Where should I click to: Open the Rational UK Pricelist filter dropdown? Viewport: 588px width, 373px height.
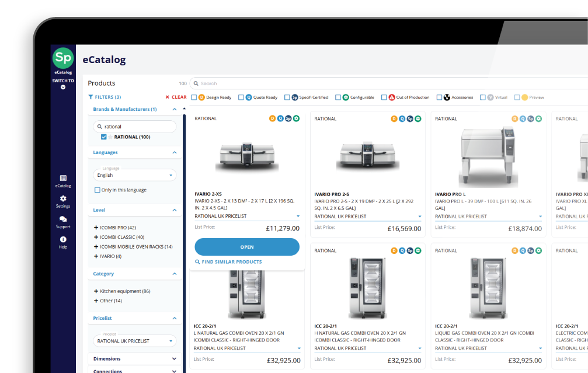coord(135,341)
